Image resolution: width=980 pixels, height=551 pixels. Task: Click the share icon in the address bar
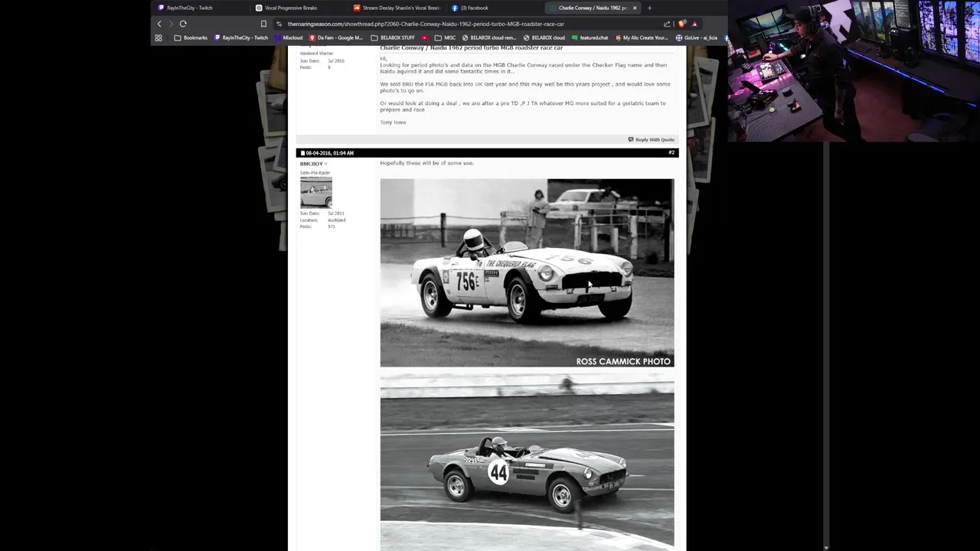[667, 24]
